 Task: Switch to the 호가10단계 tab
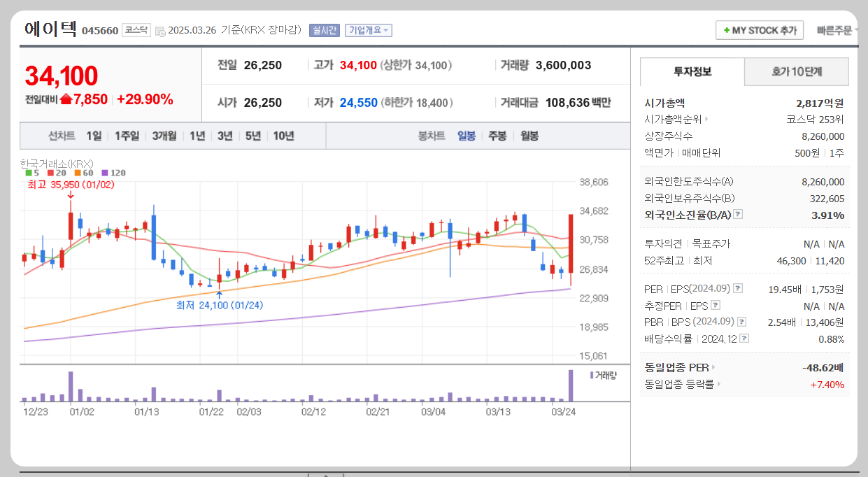[x=797, y=71]
